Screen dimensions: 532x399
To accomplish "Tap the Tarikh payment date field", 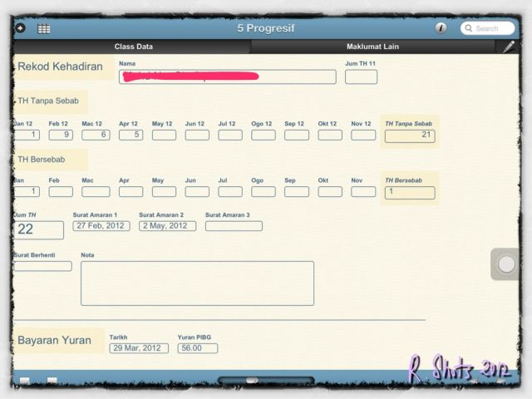I will click(139, 348).
